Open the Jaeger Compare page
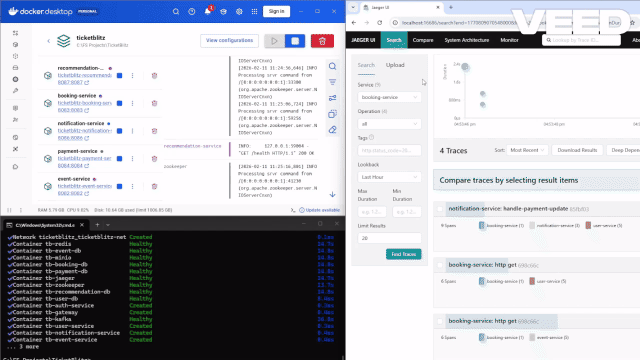Screen dimensions: 640x360 pos(423,40)
